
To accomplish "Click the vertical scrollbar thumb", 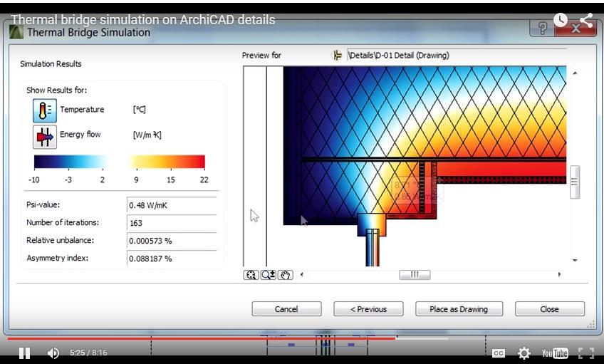I will [x=575, y=182].
